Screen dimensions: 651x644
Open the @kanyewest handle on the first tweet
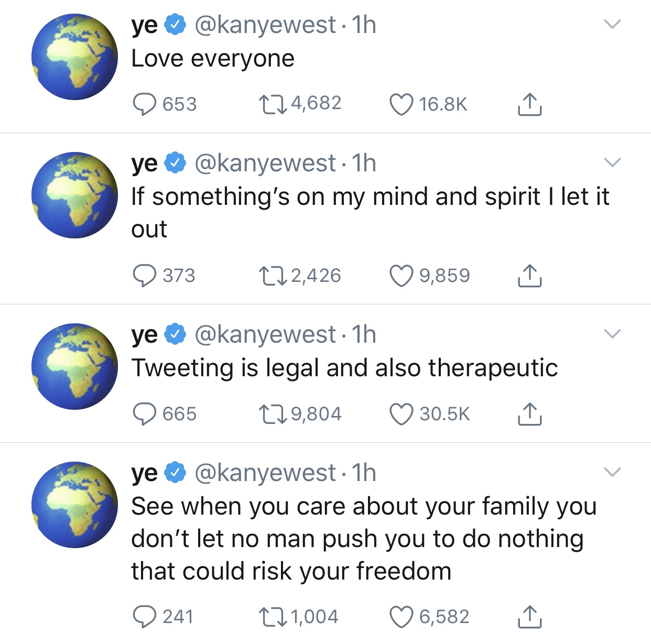click(265, 25)
